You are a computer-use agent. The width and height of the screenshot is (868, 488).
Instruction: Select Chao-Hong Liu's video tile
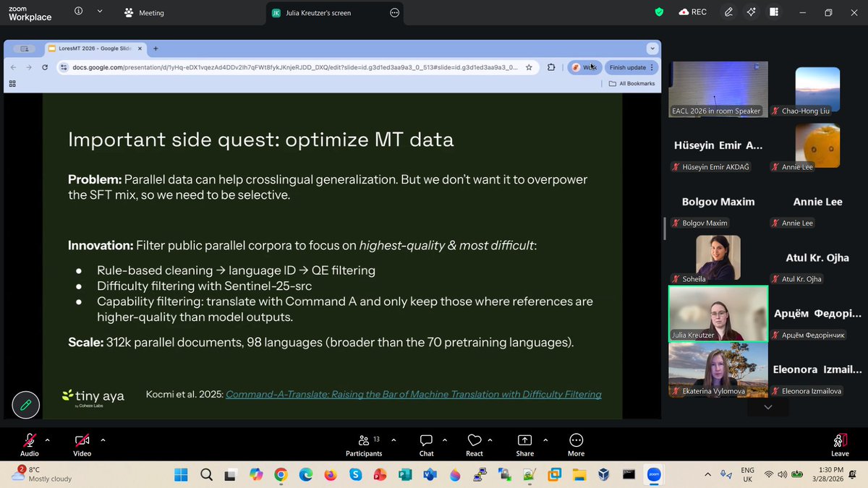coord(817,89)
